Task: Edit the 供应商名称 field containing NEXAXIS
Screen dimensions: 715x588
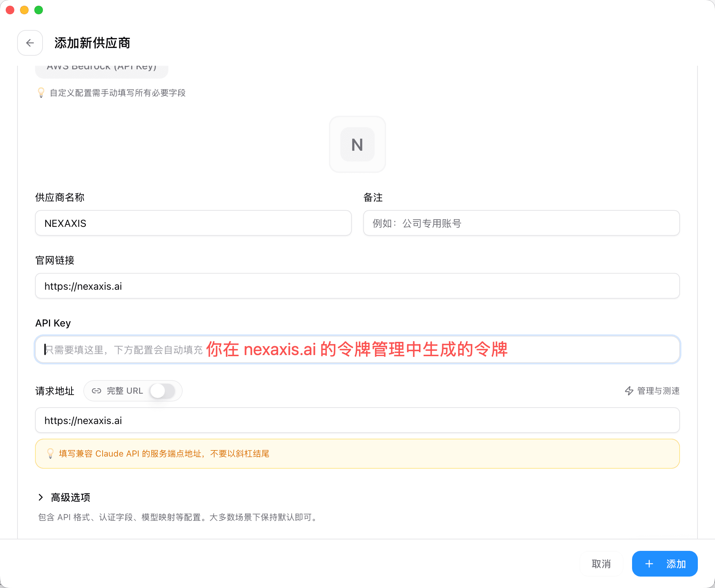Action: click(x=193, y=223)
